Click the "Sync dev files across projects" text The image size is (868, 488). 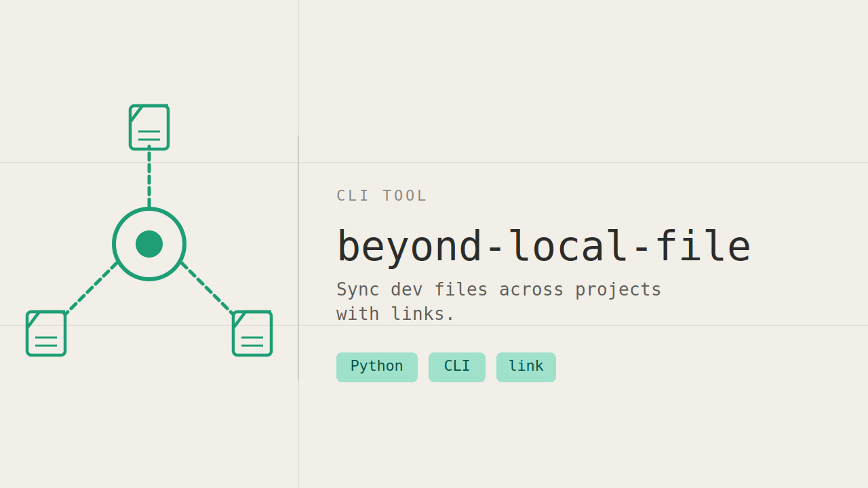pos(498,289)
